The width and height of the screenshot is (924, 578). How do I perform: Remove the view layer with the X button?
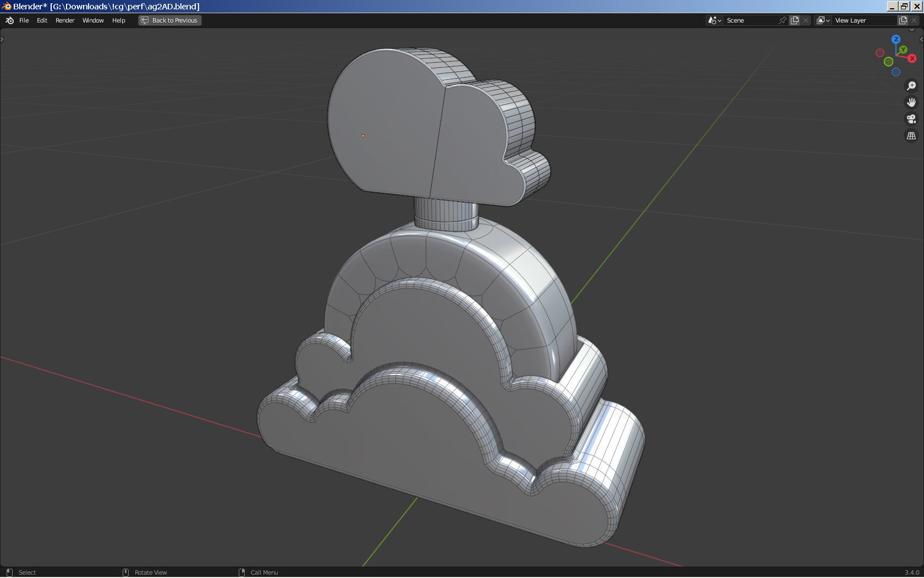914,20
